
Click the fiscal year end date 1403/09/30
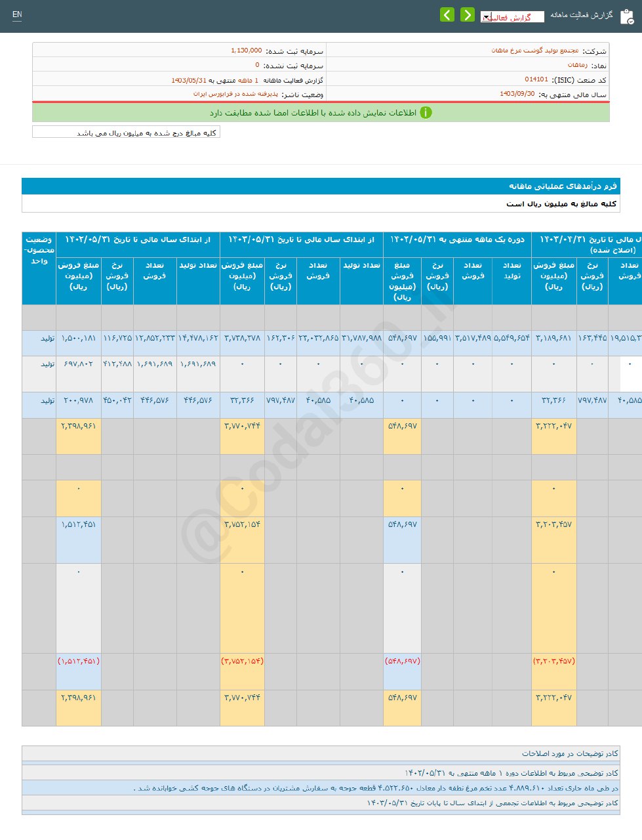[x=517, y=94]
